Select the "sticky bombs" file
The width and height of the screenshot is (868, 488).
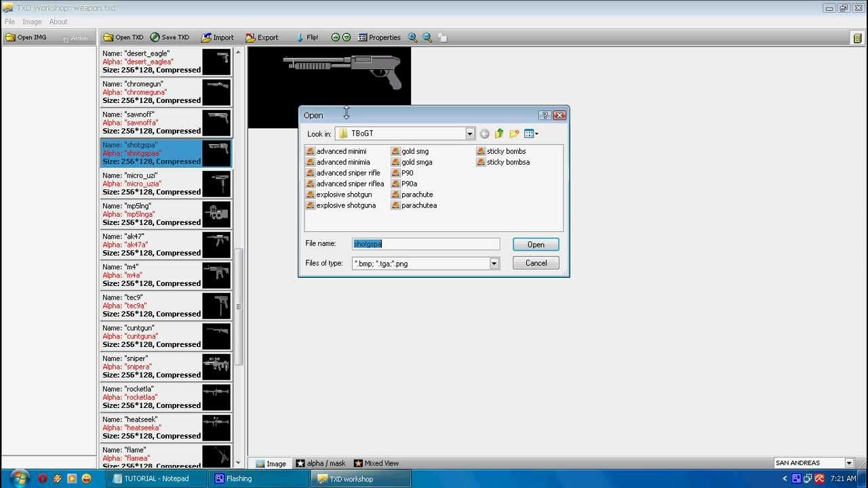(x=501, y=151)
